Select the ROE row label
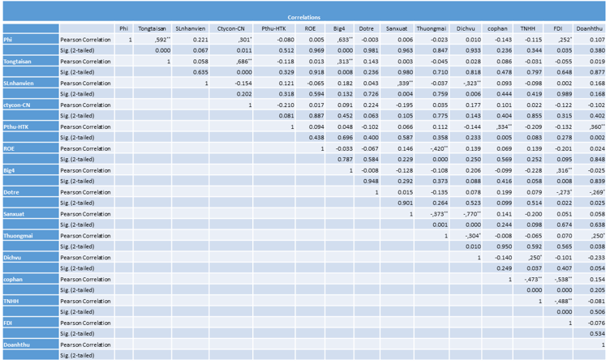The width and height of the screenshot is (606, 364). [x=9, y=148]
